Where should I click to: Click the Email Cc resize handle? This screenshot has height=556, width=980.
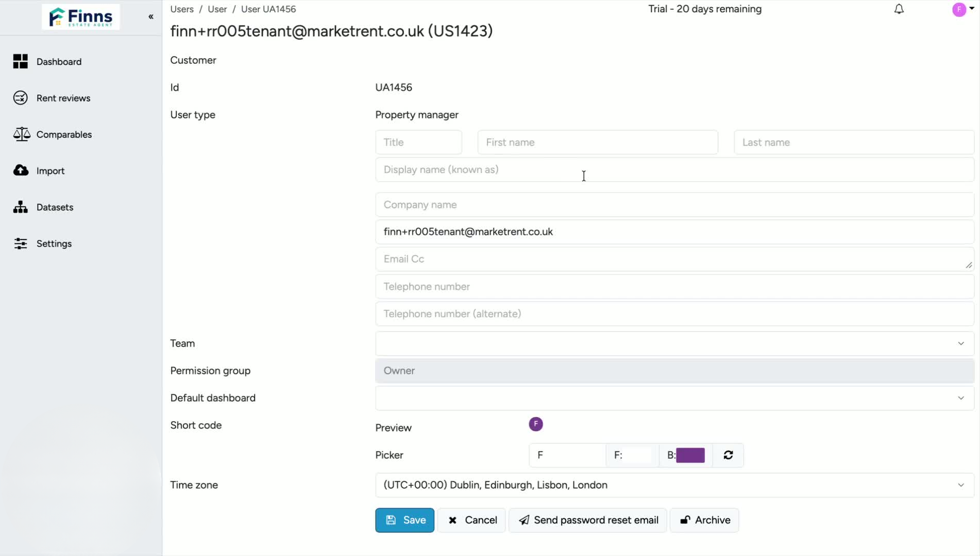pos(969,265)
